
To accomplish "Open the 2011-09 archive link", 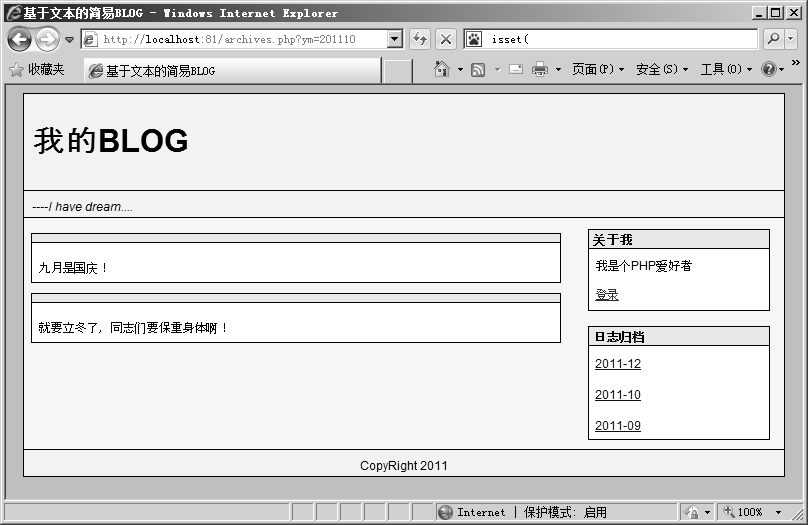I will click(x=618, y=426).
